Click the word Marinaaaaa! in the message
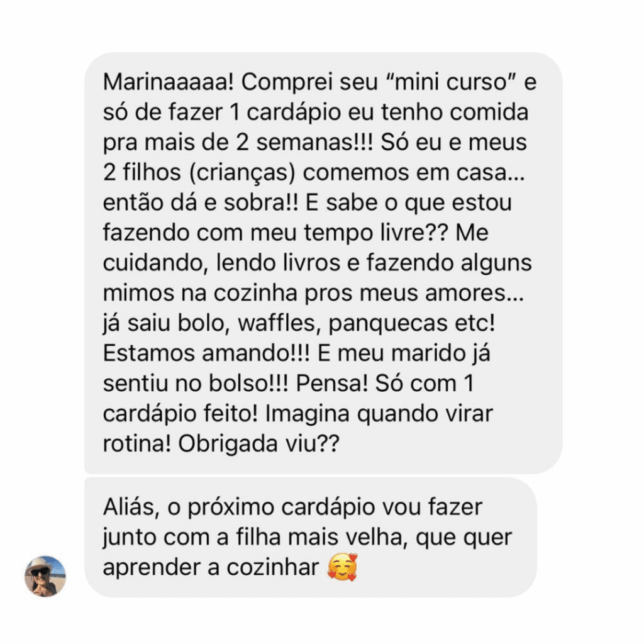The image size is (644, 644). tap(169, 82)
